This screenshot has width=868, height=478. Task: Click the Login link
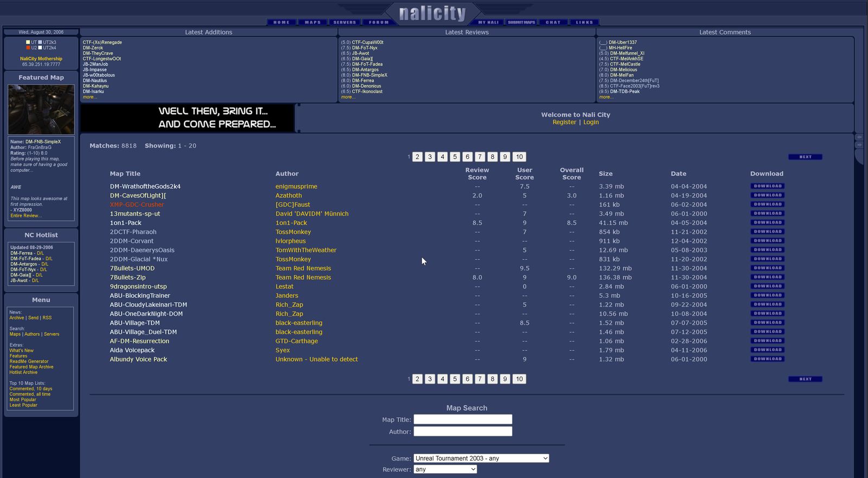point(591,123)
